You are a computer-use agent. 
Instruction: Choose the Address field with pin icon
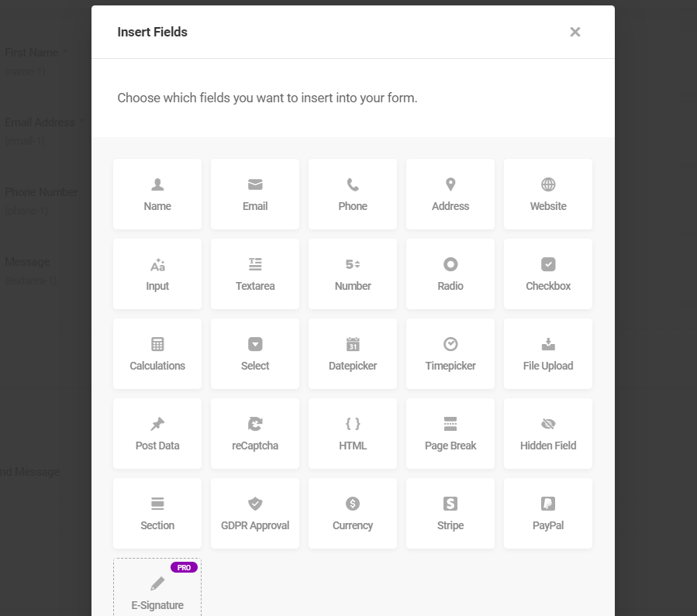[450, 194]
